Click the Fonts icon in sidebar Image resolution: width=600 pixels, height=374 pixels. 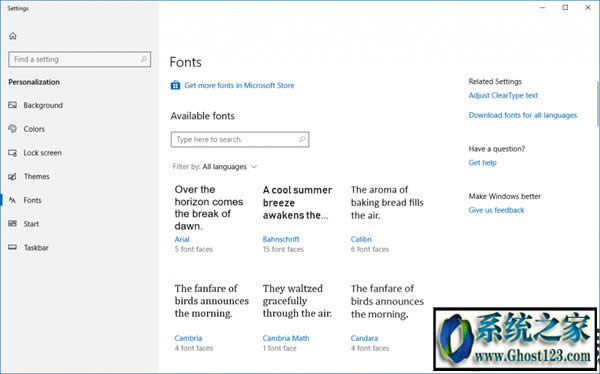click(x=13, y=200)
